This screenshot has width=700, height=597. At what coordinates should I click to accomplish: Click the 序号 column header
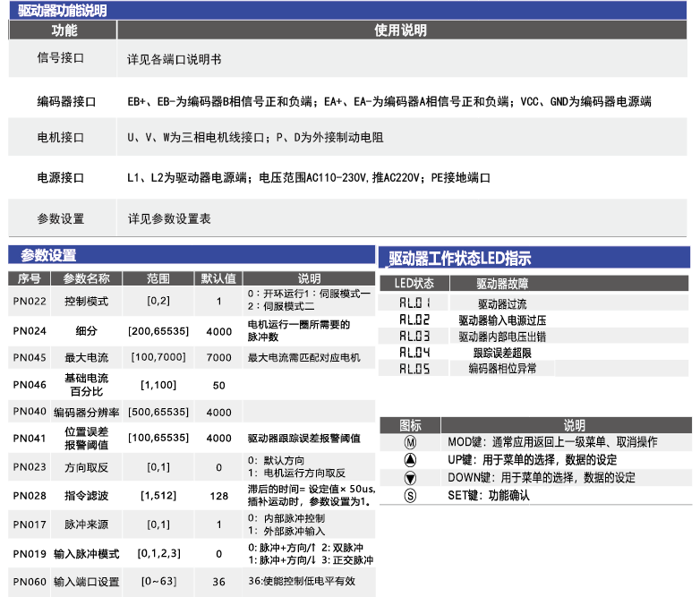tap(29, 278)
